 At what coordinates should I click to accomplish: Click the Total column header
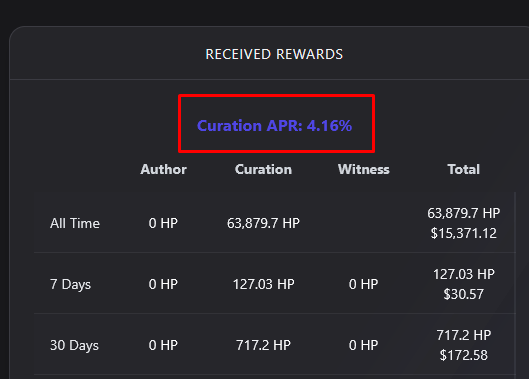(x=464, y=169)
